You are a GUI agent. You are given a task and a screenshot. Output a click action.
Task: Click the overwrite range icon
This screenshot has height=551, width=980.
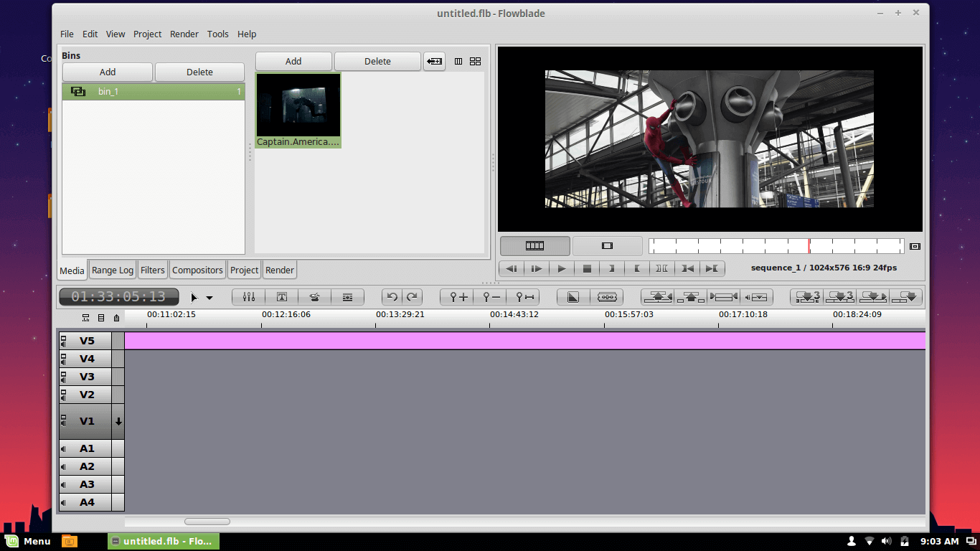pos(807,297)
